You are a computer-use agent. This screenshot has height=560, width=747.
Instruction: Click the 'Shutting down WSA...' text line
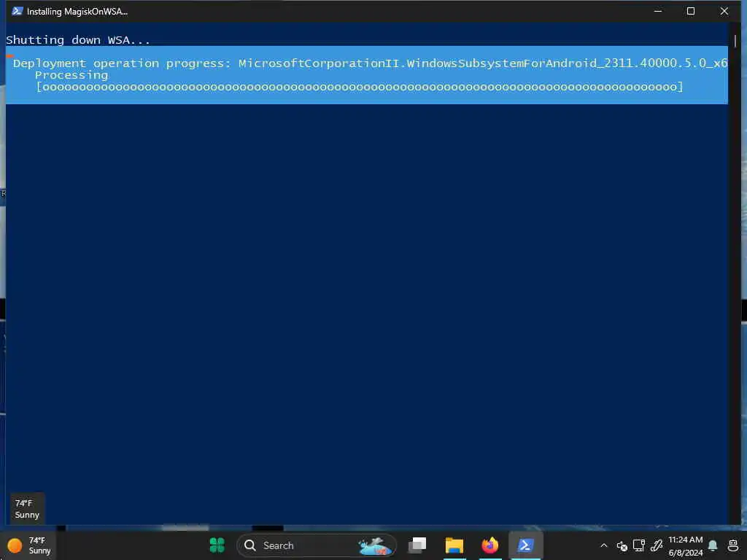tap(77, 40)
